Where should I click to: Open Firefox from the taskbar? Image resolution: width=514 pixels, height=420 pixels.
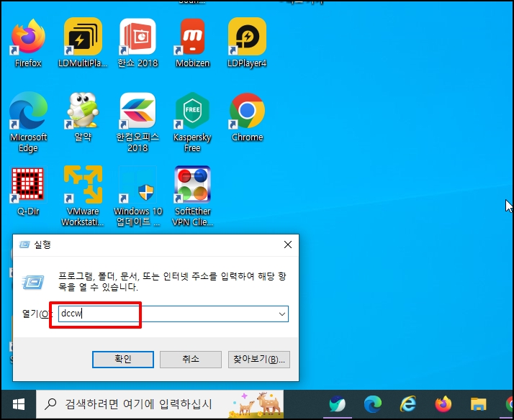(443, 404)
